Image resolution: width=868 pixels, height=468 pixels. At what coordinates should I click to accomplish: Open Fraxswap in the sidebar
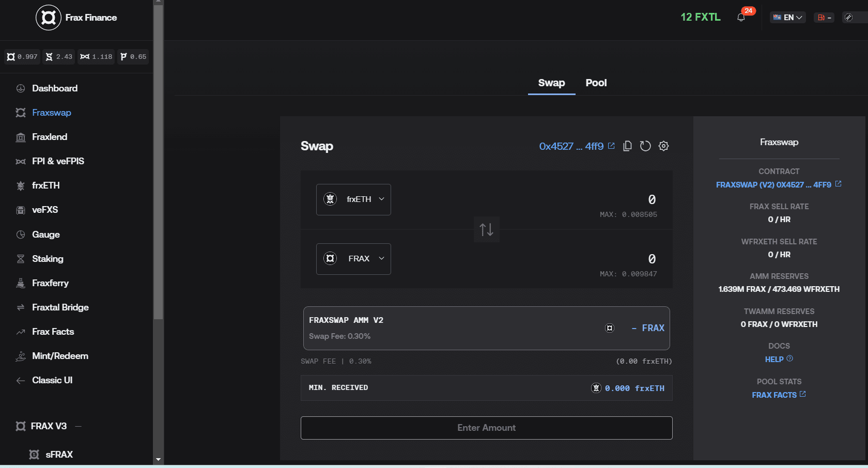click(52, 113)
